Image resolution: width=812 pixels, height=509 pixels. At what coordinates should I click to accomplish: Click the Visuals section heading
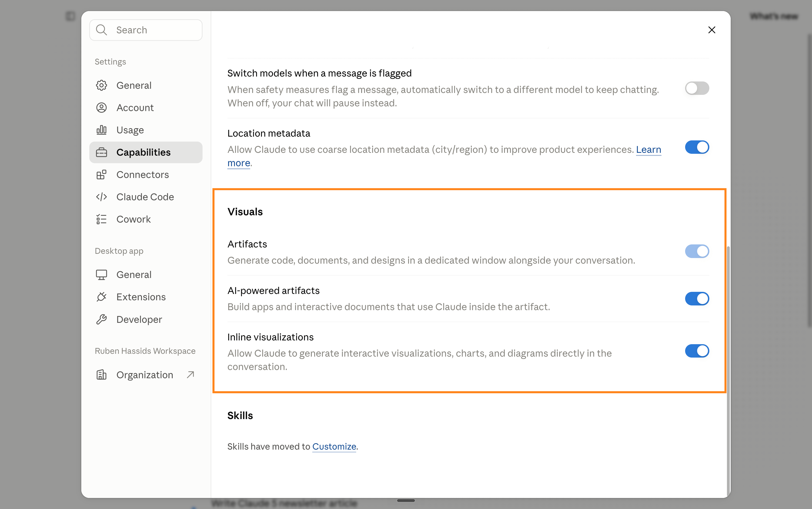[245, 212]
